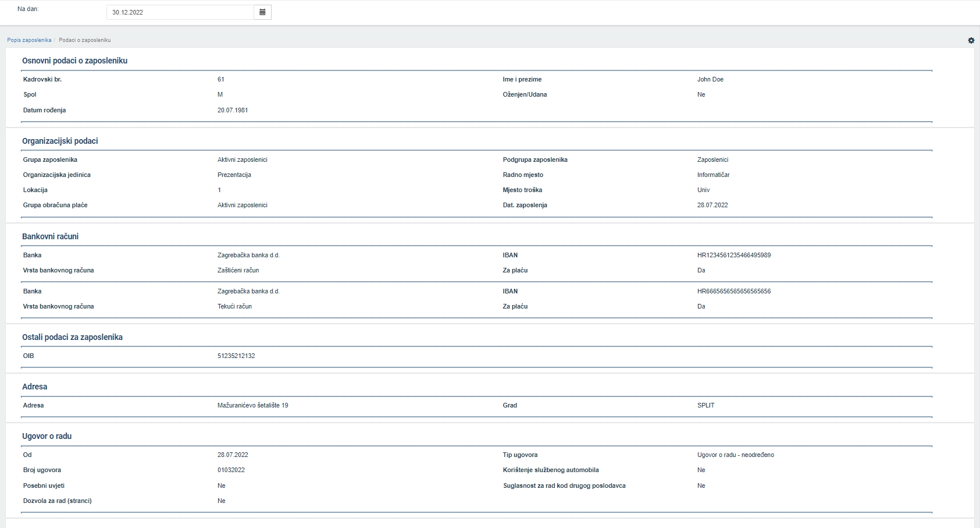Click Grupa obračuna plaće value Aktivni zaposlenici
The height and width of the screenshot is (528, 980).
[243, 205]
